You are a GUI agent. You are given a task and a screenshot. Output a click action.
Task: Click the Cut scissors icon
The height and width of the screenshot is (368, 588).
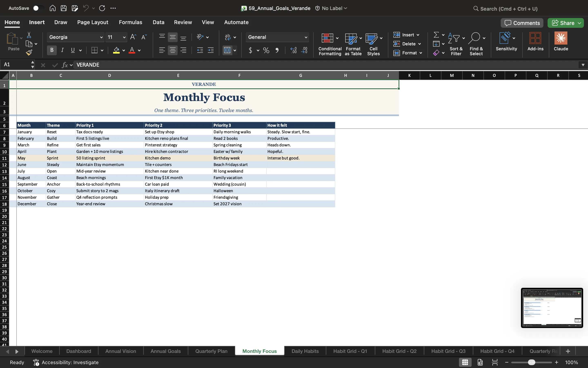29,35
